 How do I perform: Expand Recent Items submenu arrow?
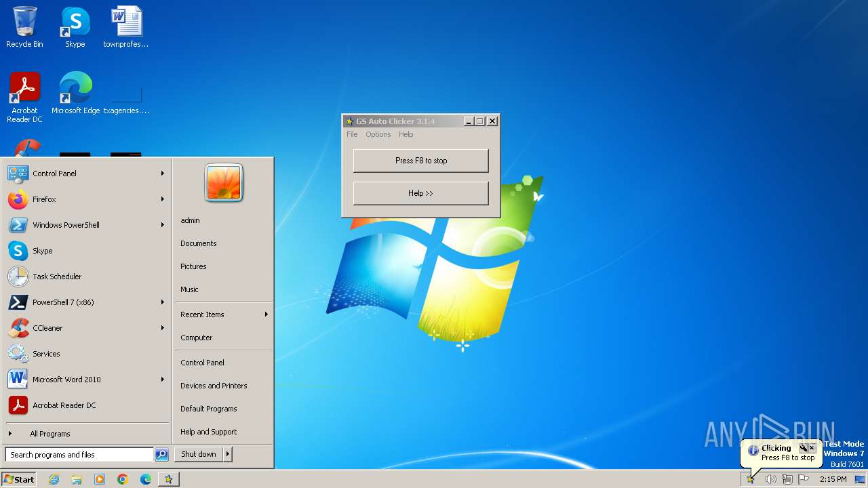[267, 314]
